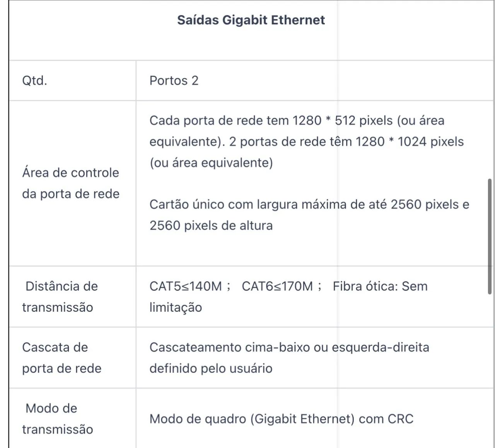This screenshot has height=448, width=495.
Task: Select the "Distância de transmissão" row label
Action: coord(60,297)
